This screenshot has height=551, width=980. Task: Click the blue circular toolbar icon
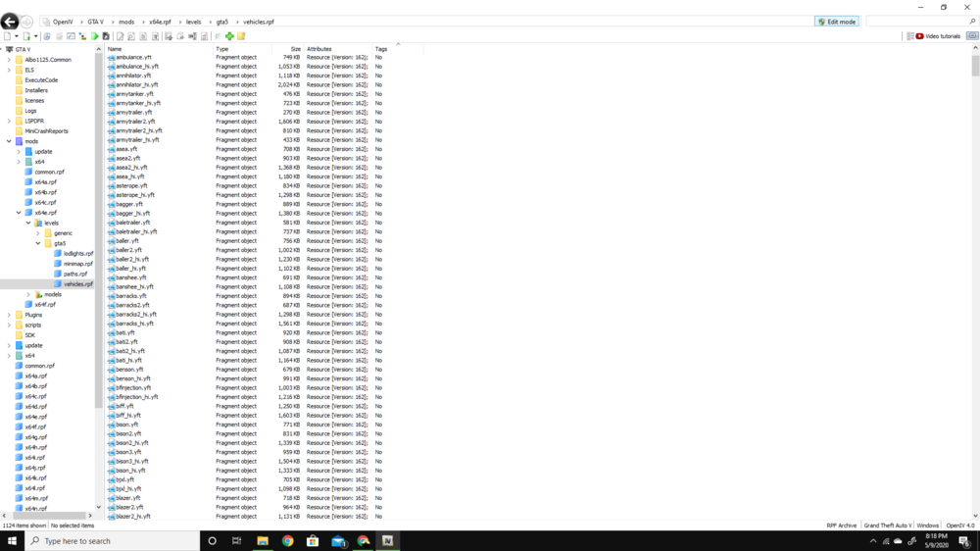coord(47,36)
